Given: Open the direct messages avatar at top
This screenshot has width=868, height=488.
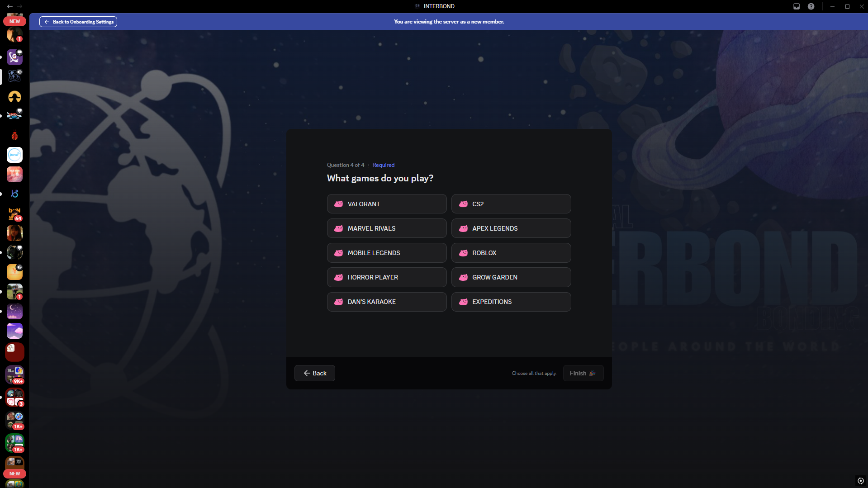Looking at the screenshot, I should click(x=14, y=34).
